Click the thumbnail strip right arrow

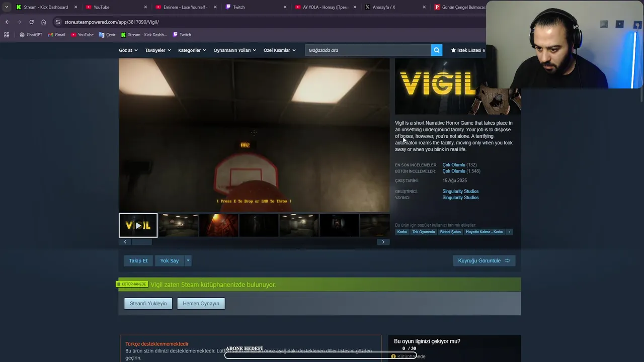point(383,242)
